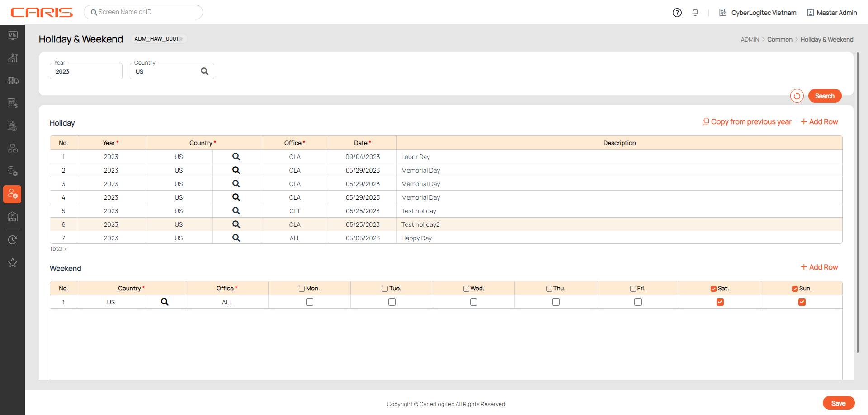Open the Master Admin user menu
The height and width of the screenshot is (415, 868).
click(x=832, y=13)
